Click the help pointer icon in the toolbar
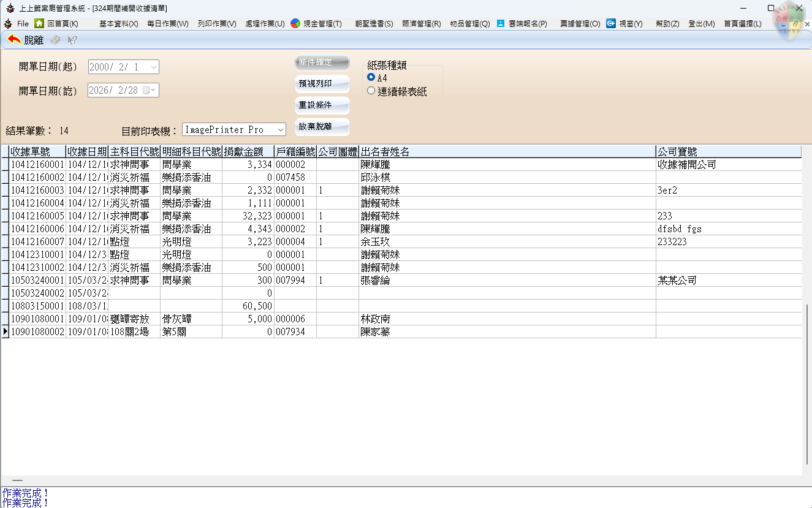The width and height of the screenshot is (812, 508). click(x=72, y=40)
